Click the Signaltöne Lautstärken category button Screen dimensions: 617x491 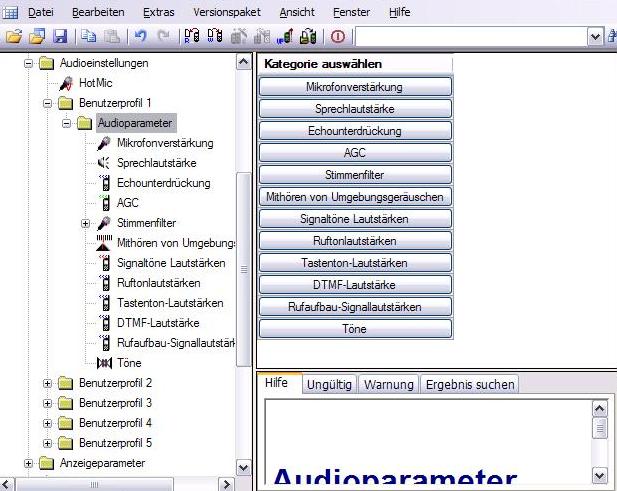355,219
